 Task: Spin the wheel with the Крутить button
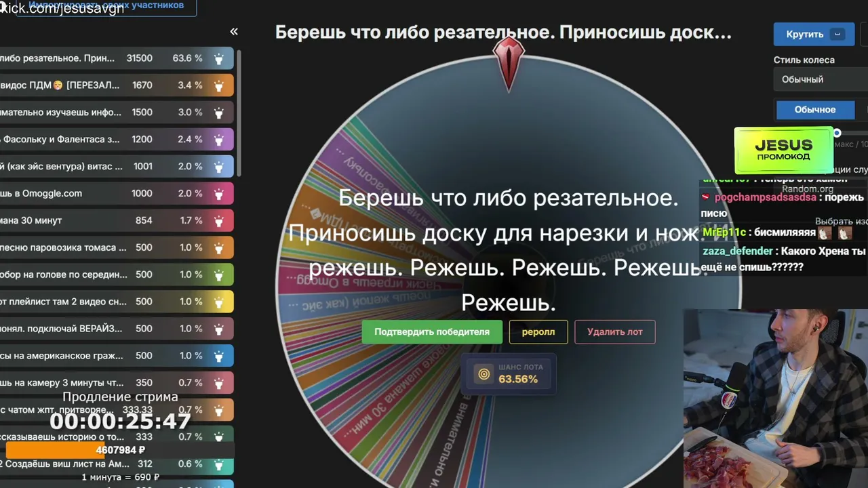point(814,35)
